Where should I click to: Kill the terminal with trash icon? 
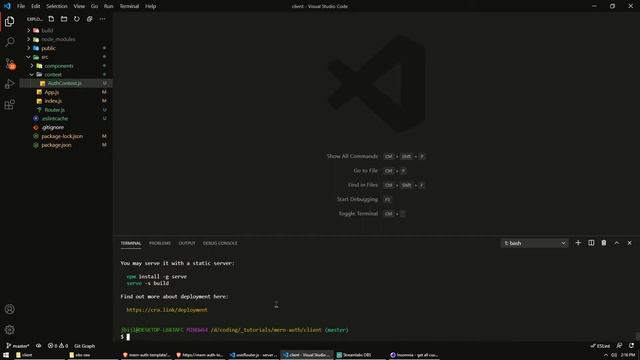coord(604,243)
